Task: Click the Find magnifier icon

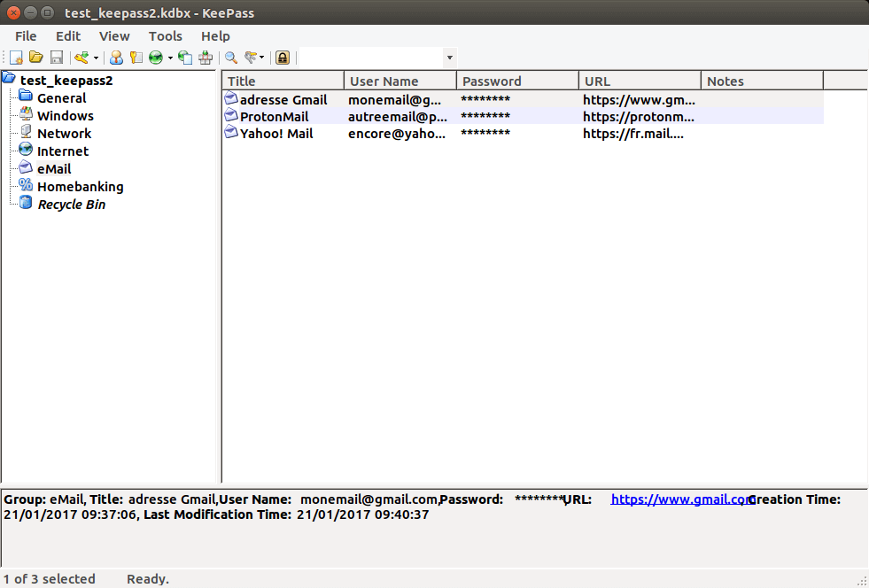Action: [x=231, y=58]
